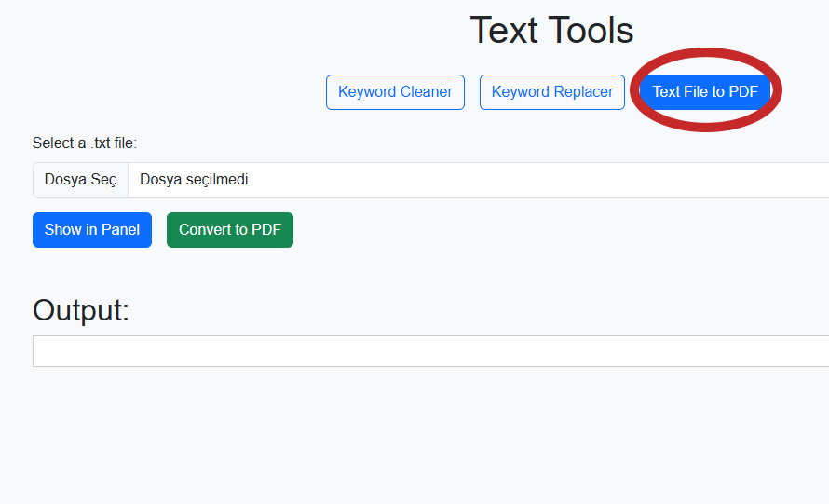Open the Keyword Cleaner tool

tap(395, 92)
